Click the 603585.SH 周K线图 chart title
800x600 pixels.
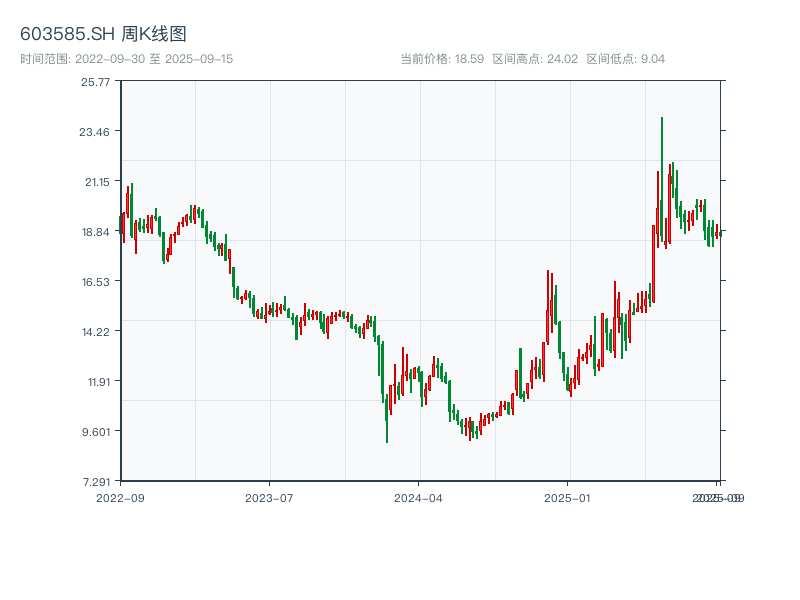103,34
